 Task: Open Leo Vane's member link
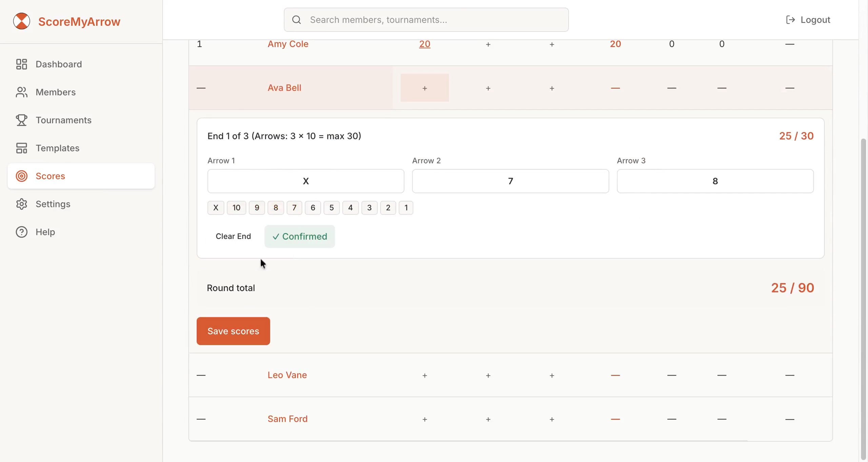[x=287, y=375]
